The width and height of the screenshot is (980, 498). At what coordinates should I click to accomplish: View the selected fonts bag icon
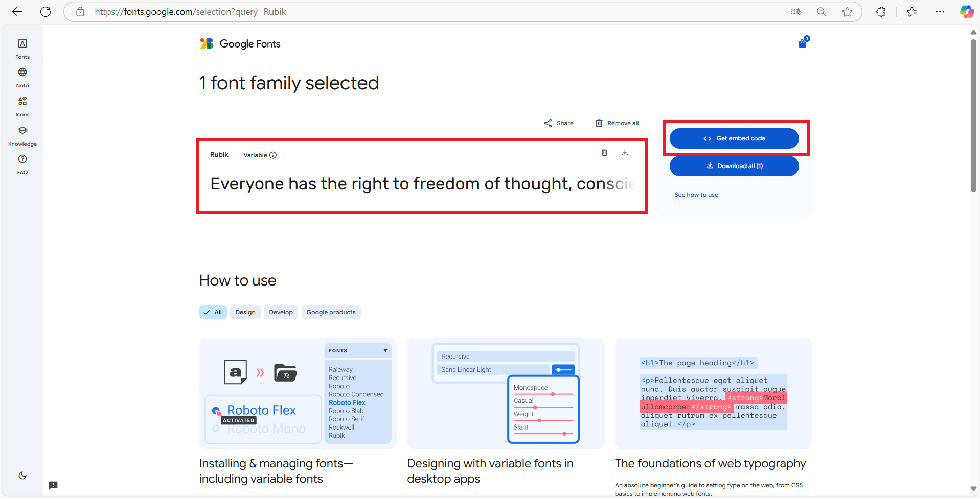click(802, 43)
